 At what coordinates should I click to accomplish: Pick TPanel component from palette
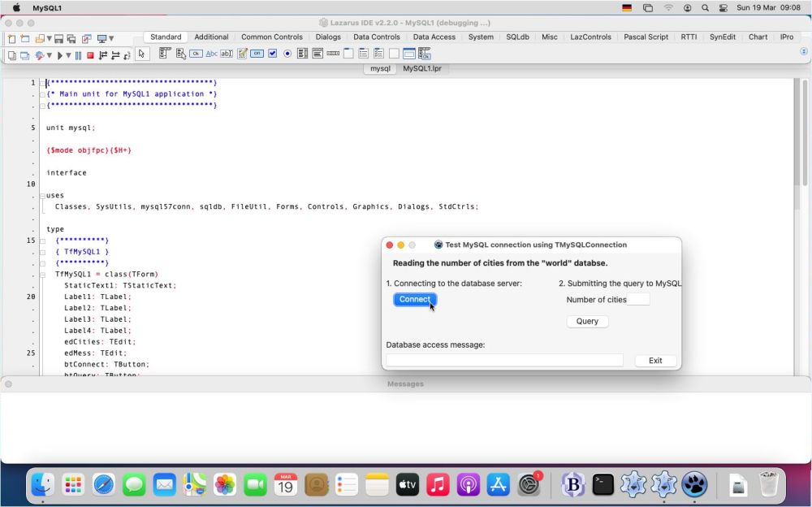click(394, 54)
